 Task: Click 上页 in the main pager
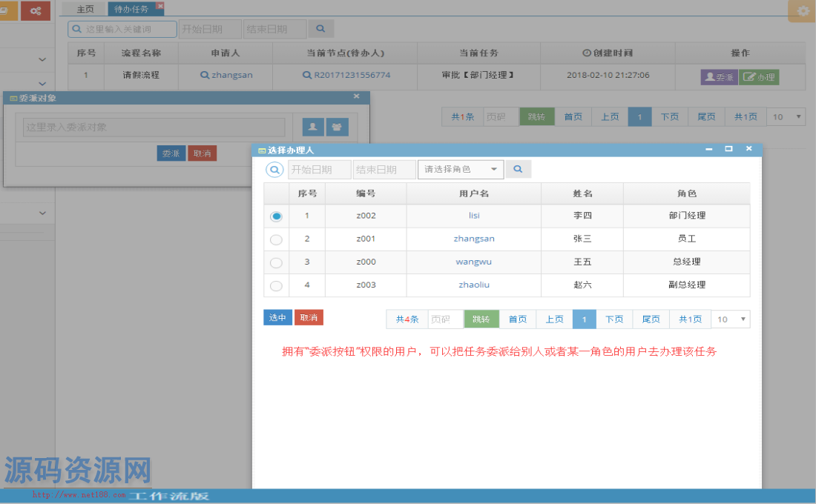(611, 116)
